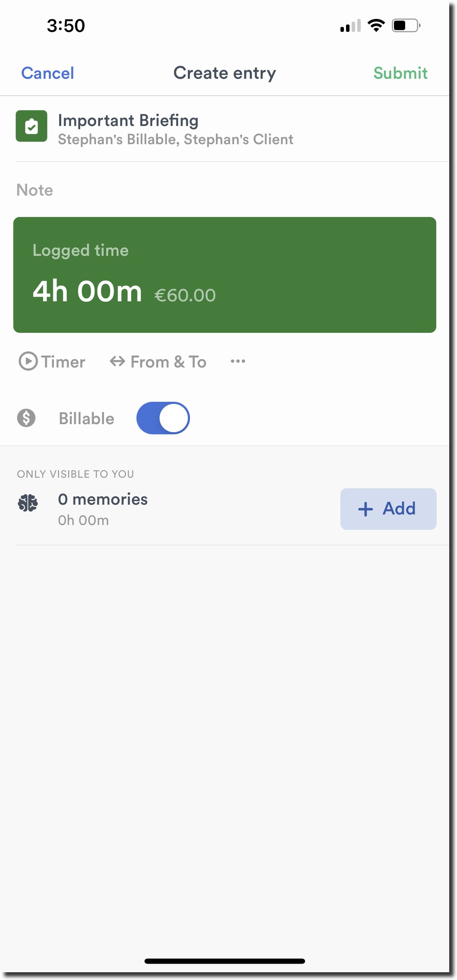Screen dimensions: 457x980
Task: Click the dollar sign billable icon
Action: pyautogui.click(x=28, y=418)
